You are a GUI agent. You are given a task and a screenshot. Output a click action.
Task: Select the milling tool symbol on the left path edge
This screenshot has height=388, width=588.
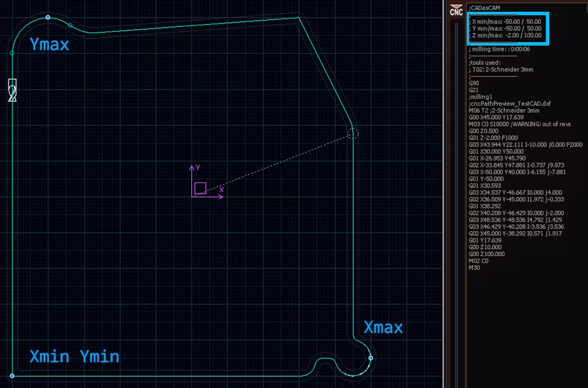click(x=13, y=90)
